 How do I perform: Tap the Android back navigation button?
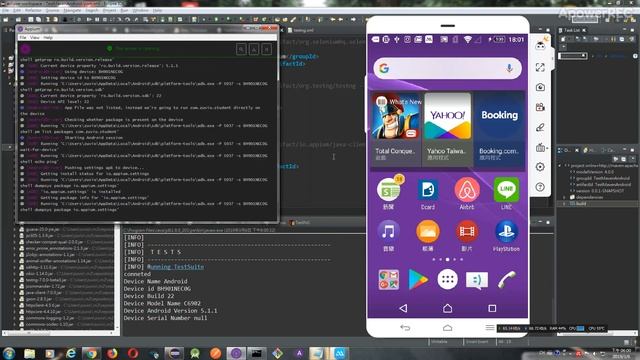pyautogui.click(x=403, y=308)
